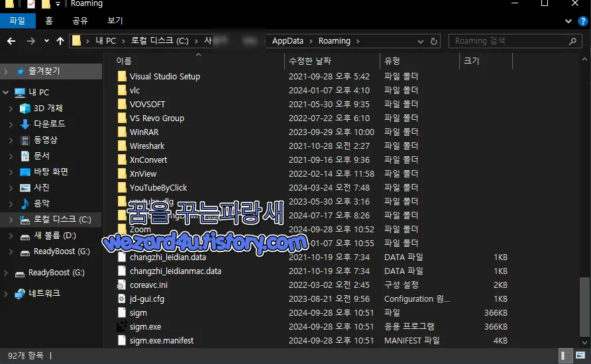Select the XnView folder

(x=143, y=174)
